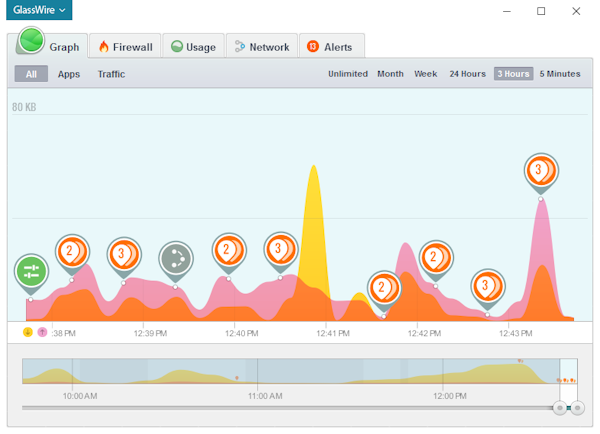
Task: Switch the time range to 24 Hours
Action: pyautogui.click(x=467, y=74)
